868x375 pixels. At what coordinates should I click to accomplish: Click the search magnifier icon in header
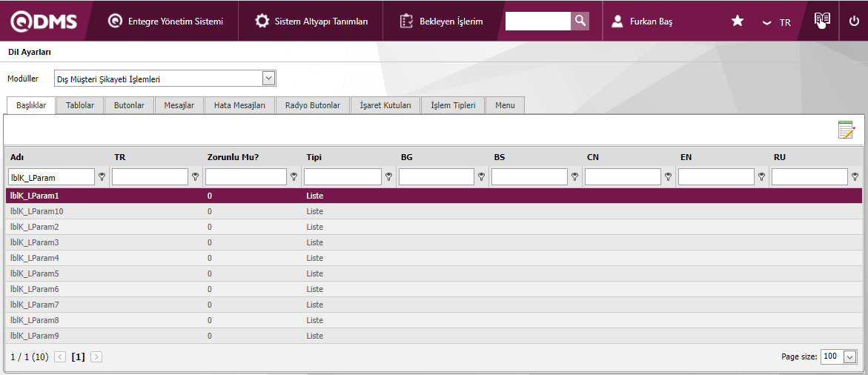coord(580,21)
